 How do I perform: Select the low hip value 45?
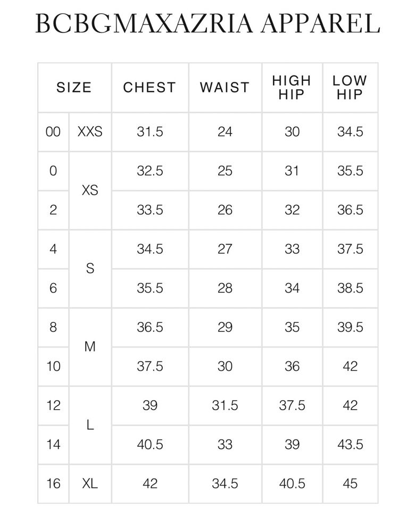(350, 484)
